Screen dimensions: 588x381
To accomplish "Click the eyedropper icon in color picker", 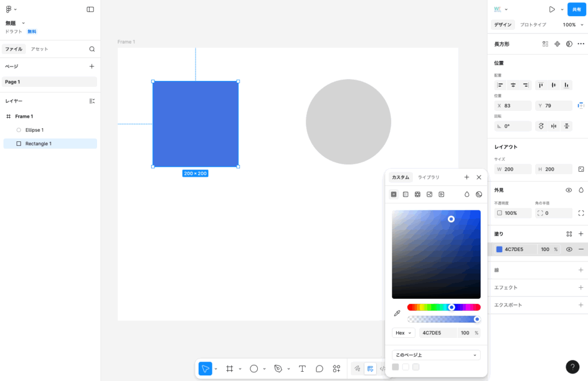I will tap(397, 313).
